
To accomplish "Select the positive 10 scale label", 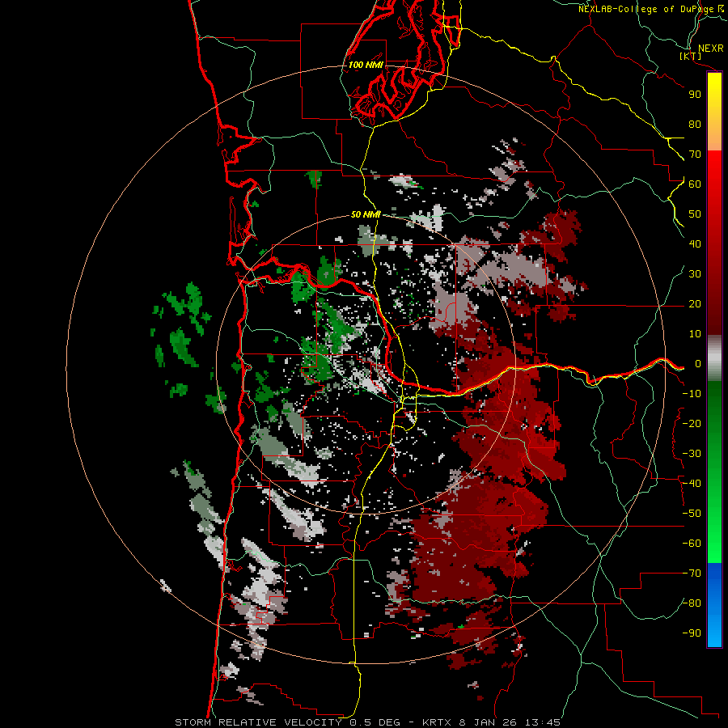I will point(695,334).
